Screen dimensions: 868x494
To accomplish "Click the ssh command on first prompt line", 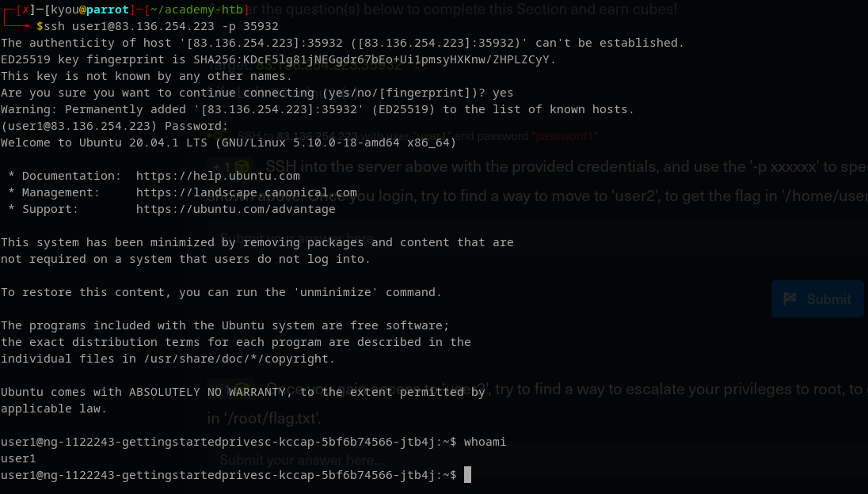I will point(162,26).
